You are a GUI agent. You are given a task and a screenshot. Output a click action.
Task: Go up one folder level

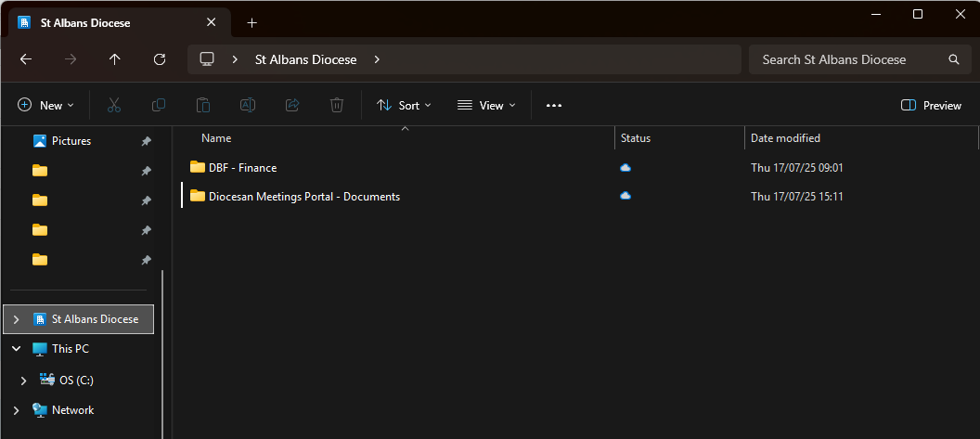(x=114, y=59)
